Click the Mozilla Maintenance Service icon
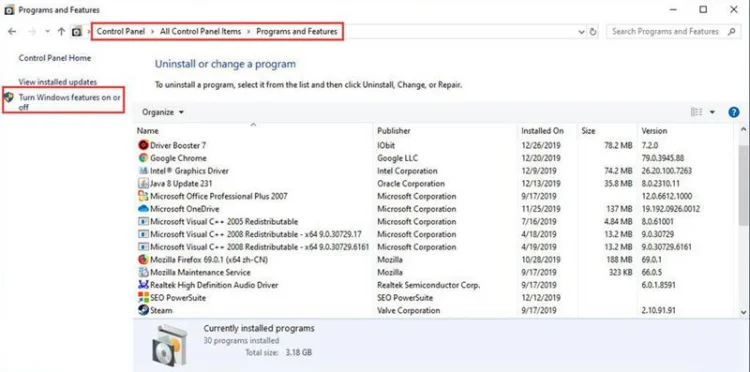Image resolution: width=750 pixels, height=372 pixels. click(143, 272)
